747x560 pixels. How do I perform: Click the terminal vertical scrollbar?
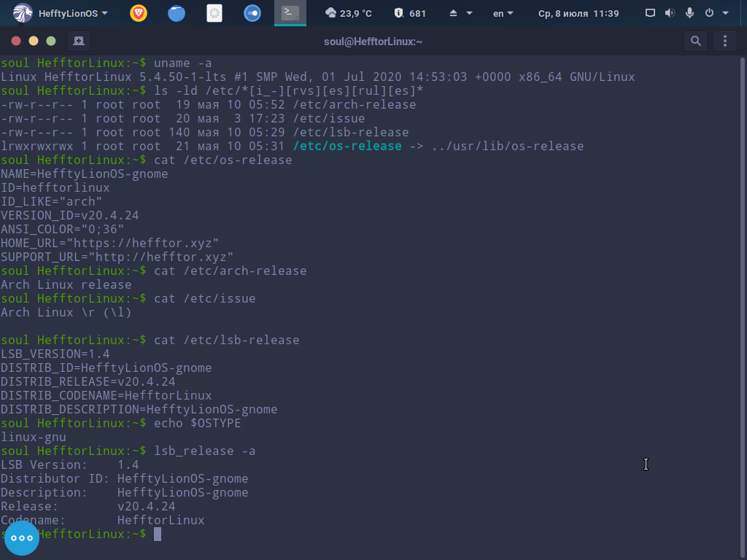tap(742, 307)
